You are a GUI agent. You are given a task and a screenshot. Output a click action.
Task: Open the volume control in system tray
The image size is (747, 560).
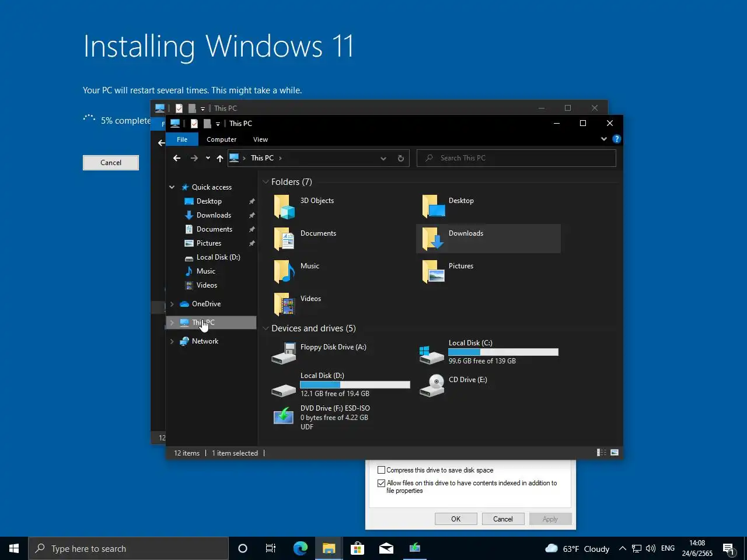651,548
